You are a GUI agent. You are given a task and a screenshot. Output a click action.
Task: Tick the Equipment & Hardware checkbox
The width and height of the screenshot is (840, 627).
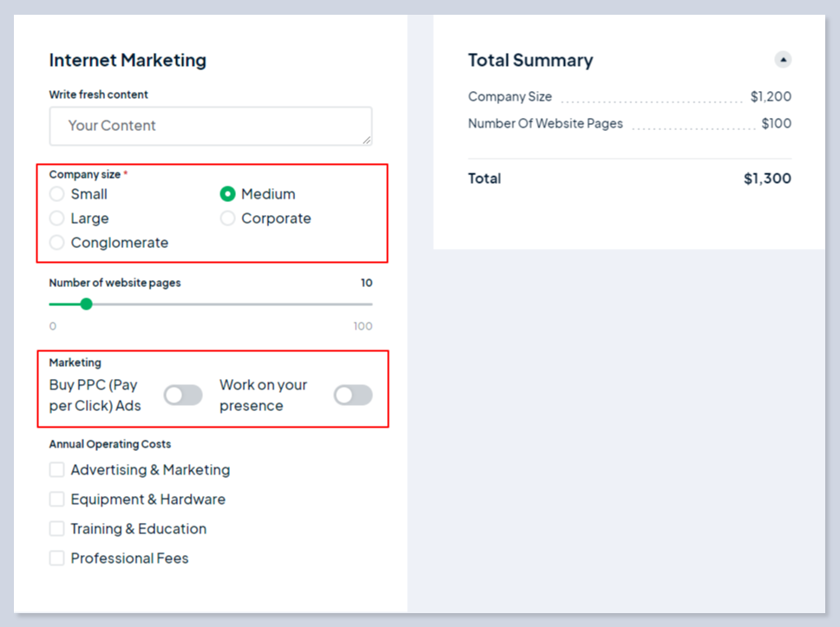(57, 500)
